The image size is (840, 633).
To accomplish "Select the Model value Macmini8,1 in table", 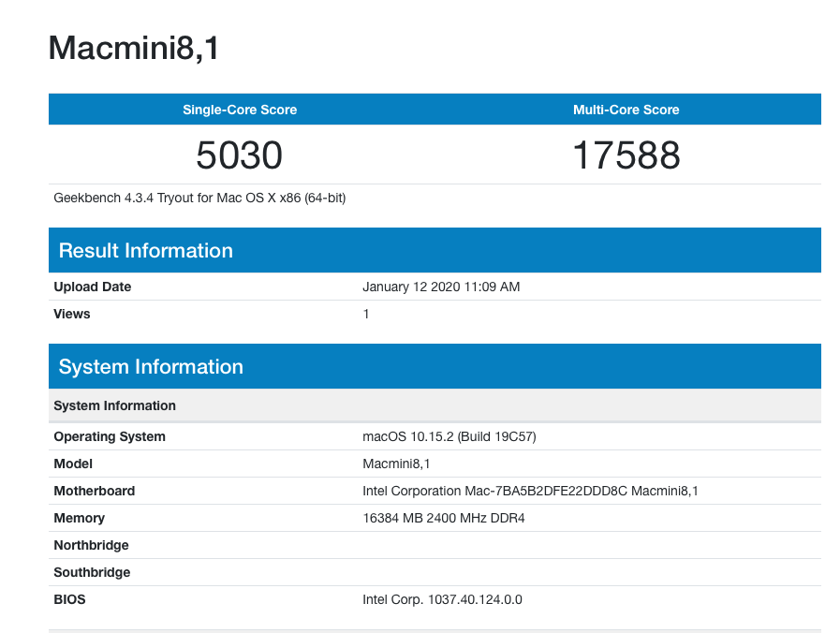I will click(x=396, y=464).
